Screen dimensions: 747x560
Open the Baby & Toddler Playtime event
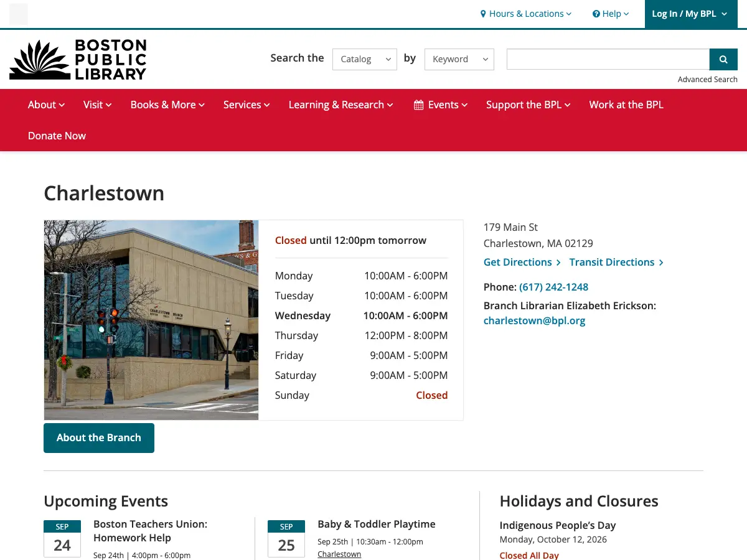(376, 524)
